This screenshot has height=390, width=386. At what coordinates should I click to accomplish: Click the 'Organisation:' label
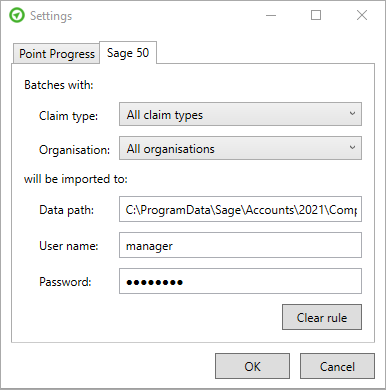74,150
